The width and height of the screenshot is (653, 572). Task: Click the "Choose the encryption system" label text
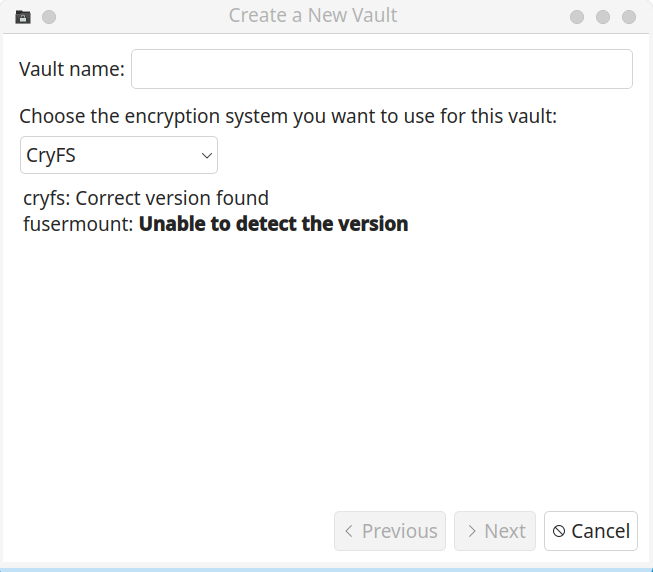point(288,116)
